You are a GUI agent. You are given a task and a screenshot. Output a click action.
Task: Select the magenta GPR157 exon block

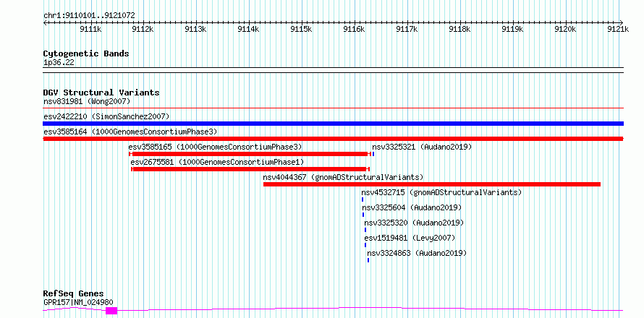click(x=111, y=311)
